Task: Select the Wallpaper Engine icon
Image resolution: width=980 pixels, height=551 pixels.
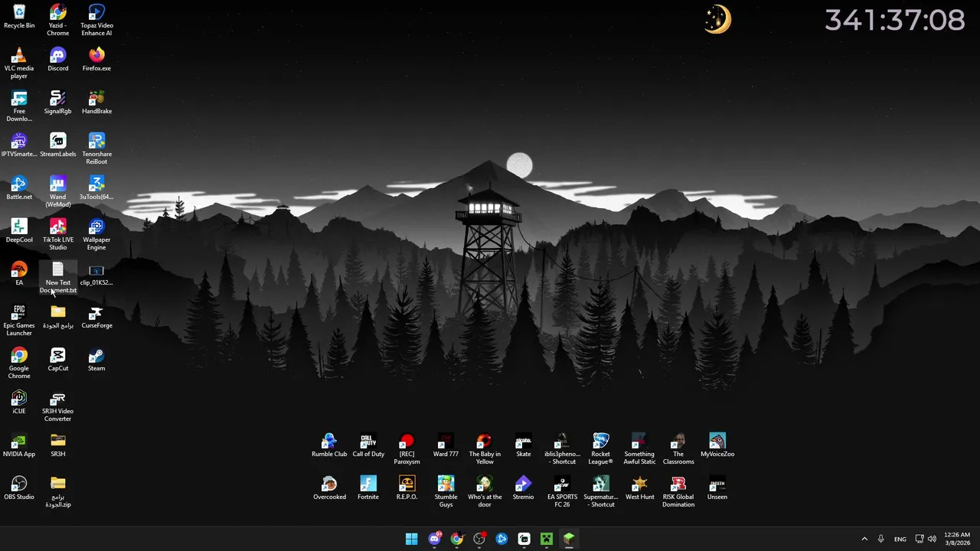Action: (x=96, y=235)
